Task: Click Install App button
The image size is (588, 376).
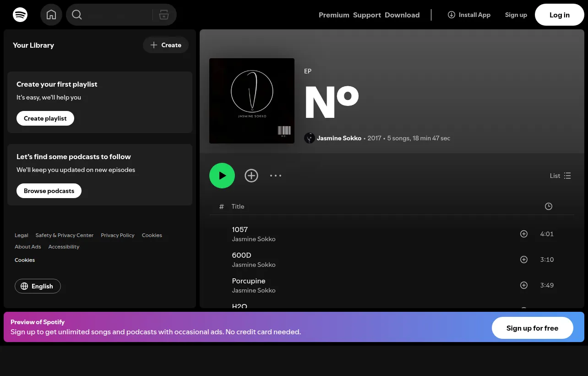Action: [469, 15]
